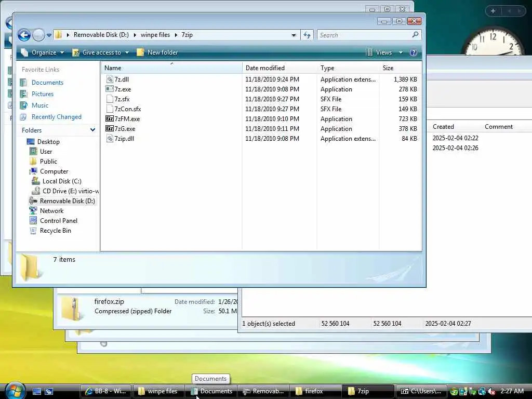Screen dimensions: 532x399
Task: Select Network in folder tree
Action: [51, 211]
